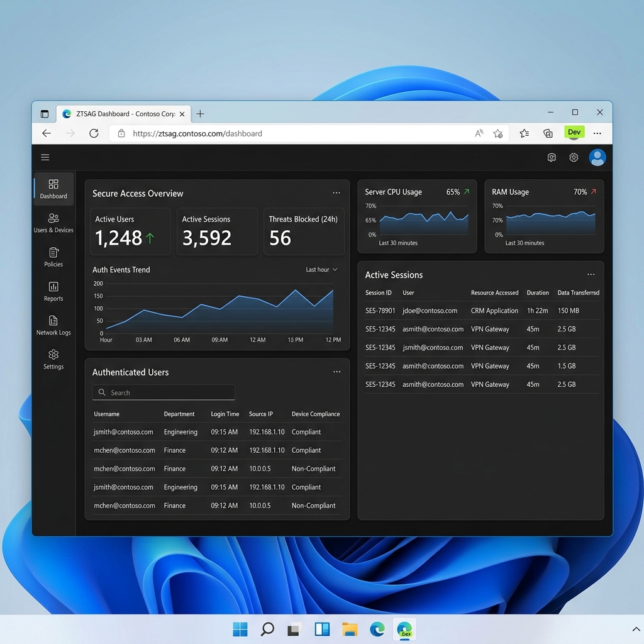Screen dimensions: 644x644
Task: Close the ZTSAG Dashboard tab
Action: coord(182,114)
